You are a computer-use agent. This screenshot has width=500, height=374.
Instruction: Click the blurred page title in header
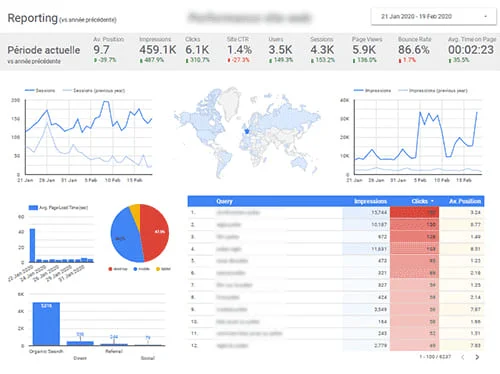(x=250, y=17)
